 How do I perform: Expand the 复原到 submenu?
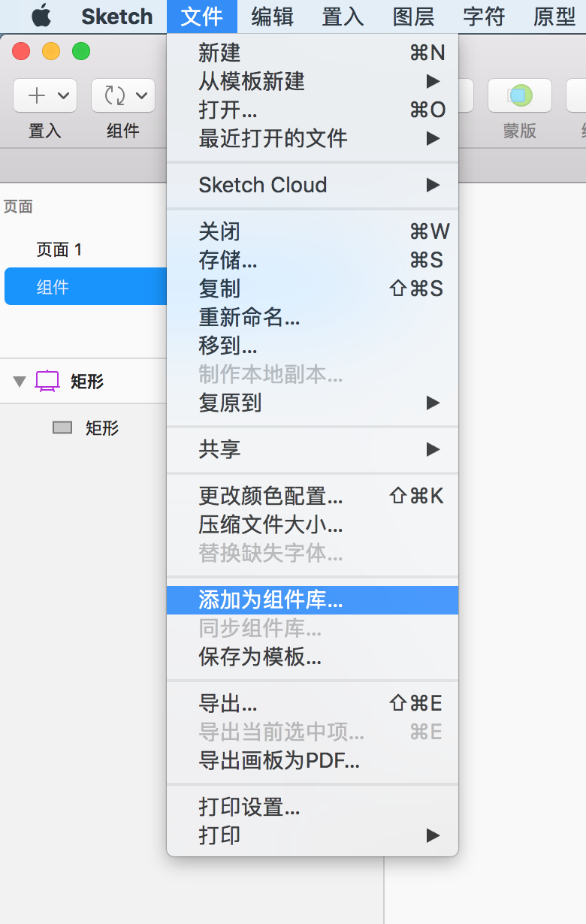313,403
